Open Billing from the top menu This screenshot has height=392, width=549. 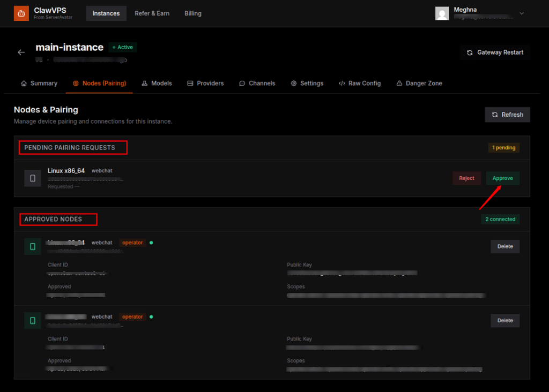[192, 13]
